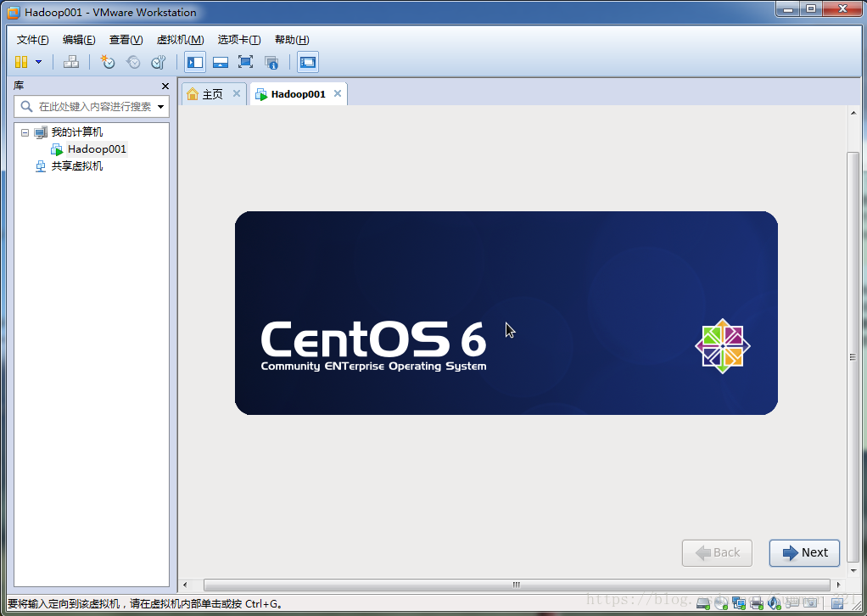867x616 pixels.
Task: Toggle the library sidebar view
Action: 194,62
